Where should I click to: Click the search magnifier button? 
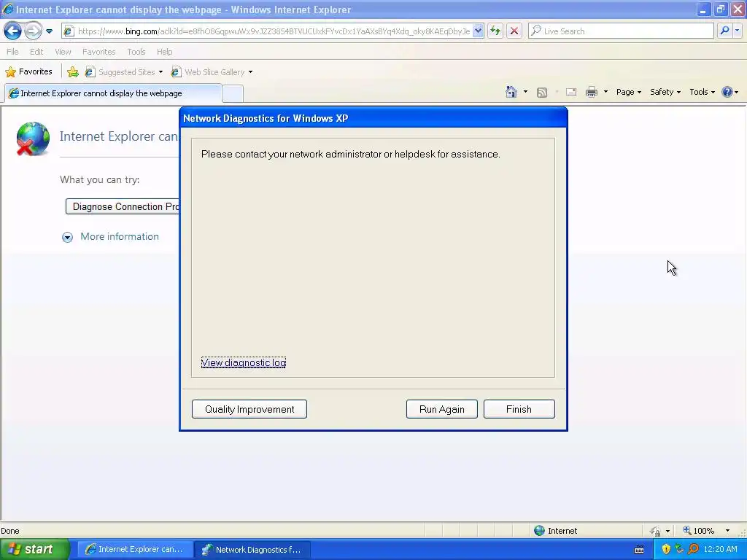[x=724, y=31]
